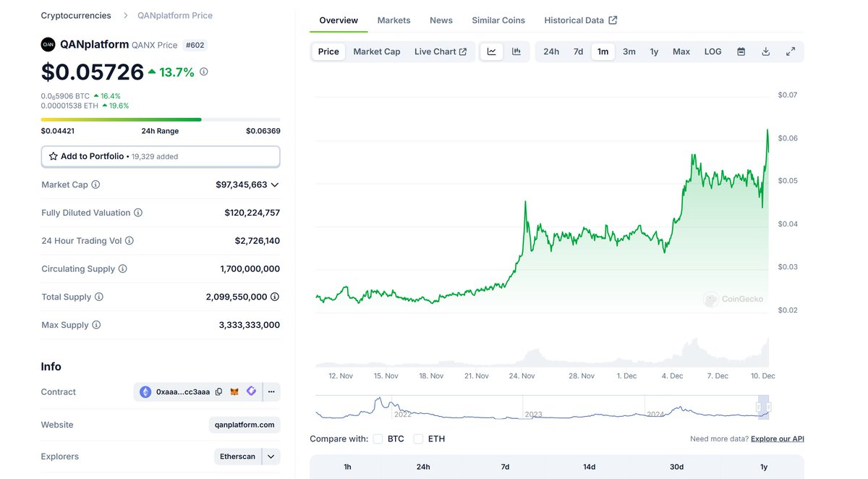Follow the Explore our API link
The height and width of the screenshot is (479, 868).
tap(778, 438)
